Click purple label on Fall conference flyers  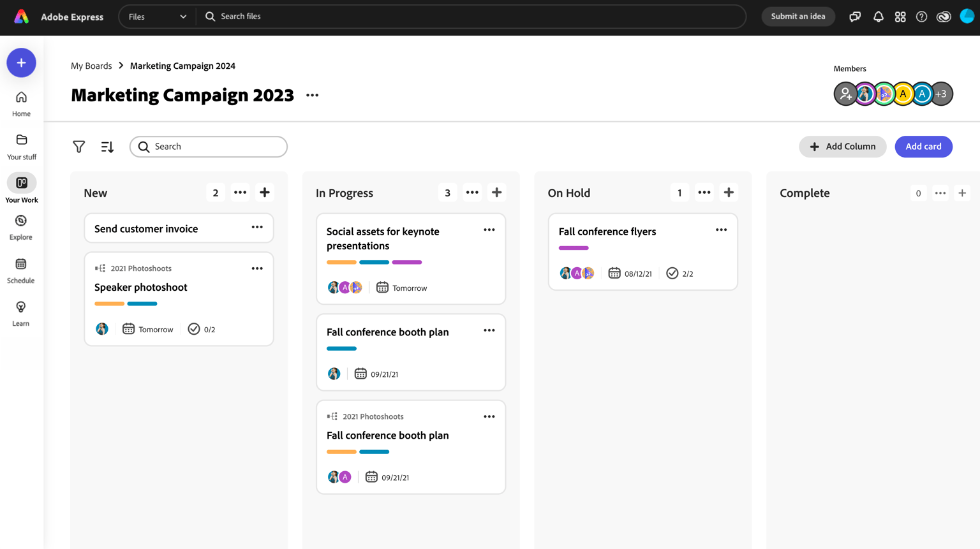[574, 248]
